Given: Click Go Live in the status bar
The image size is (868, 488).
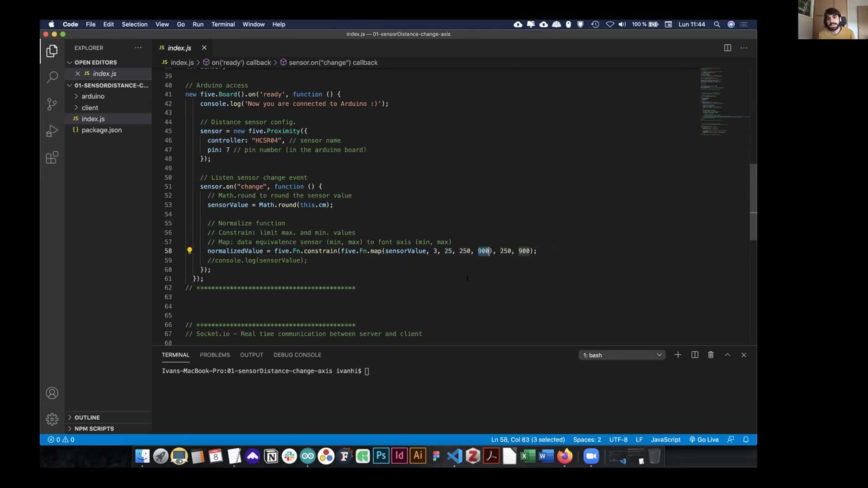Looking at the screenshot, I should (x=703, y=439).
